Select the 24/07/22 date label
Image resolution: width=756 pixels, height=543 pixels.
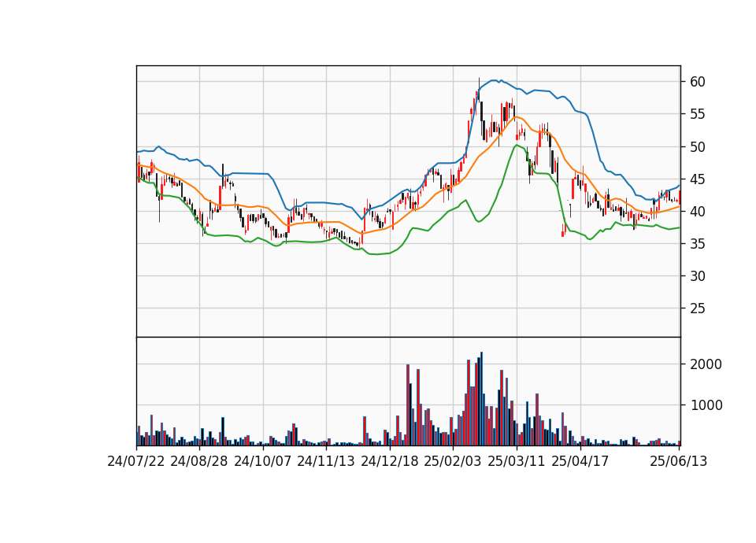tap(136, 461)
